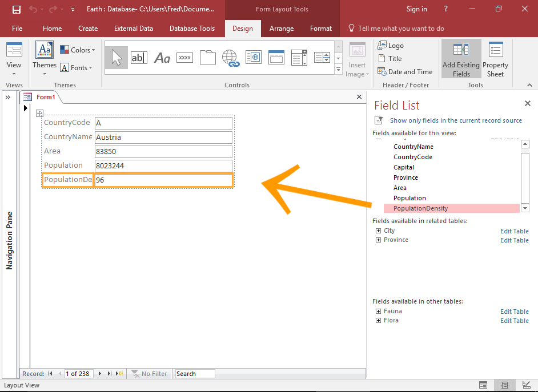Select the Form1 tab
The height and width of the screenshot is (392, 538).
tap(41, 98)
